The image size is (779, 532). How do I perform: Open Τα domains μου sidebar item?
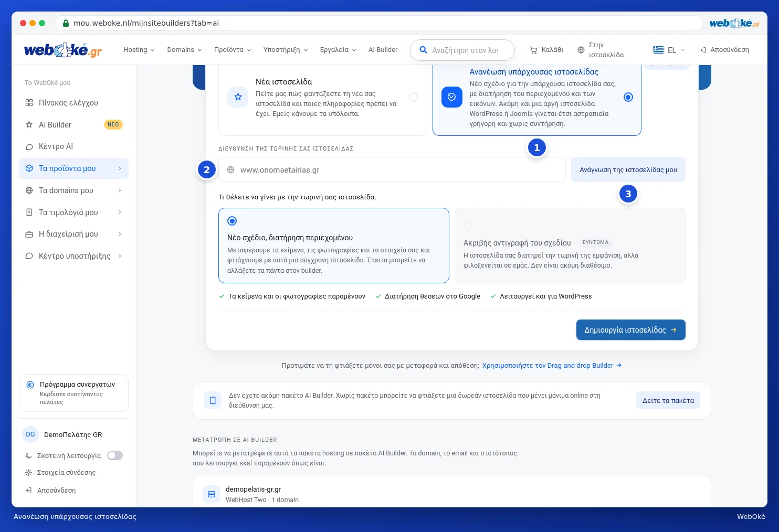[73, 190]
